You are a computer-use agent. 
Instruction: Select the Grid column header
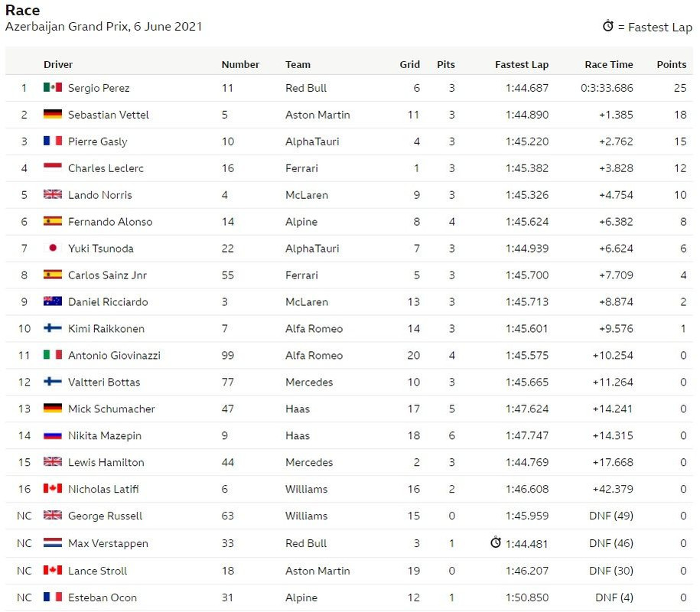pyautogui.click(x=410, y=64)
